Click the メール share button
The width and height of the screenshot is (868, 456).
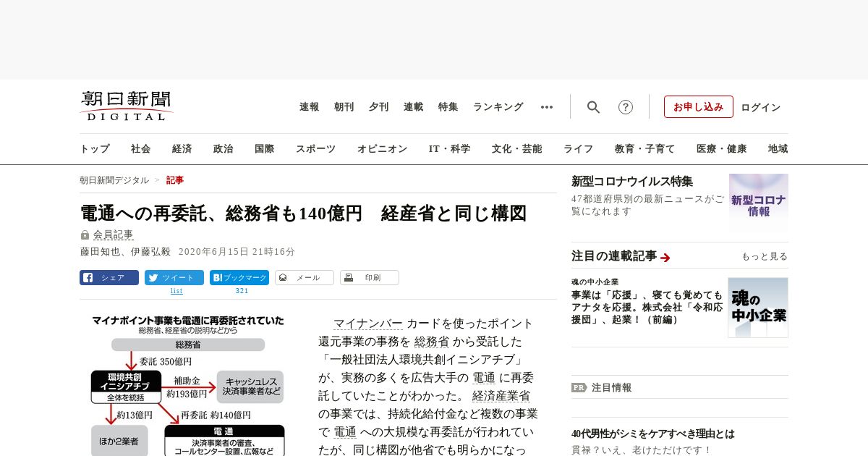point(305,277)
